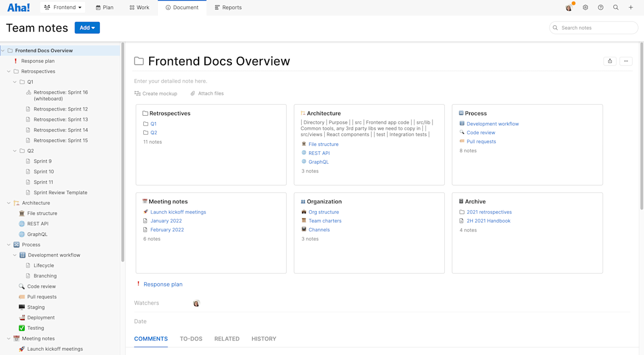
Task: Click the Create mockup icon
Action: tap(137, 93)
